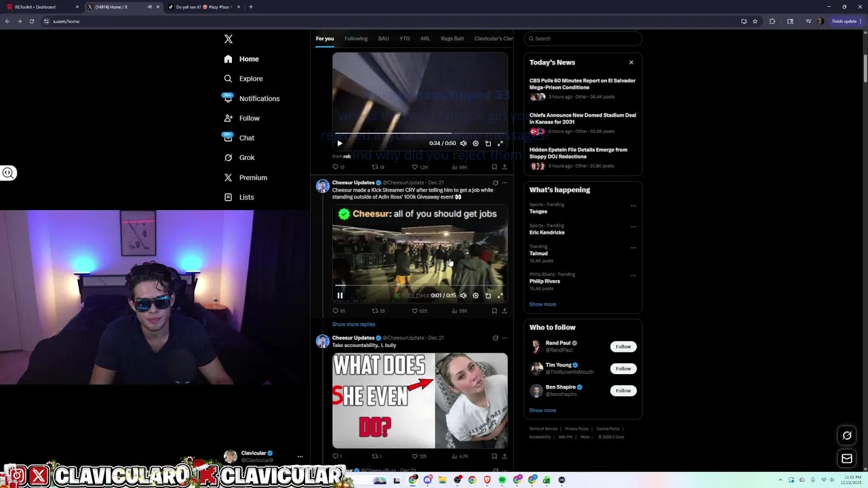Mute the top video volume
868x488 pixels.
pyautogui.click(x=463, y=143)
